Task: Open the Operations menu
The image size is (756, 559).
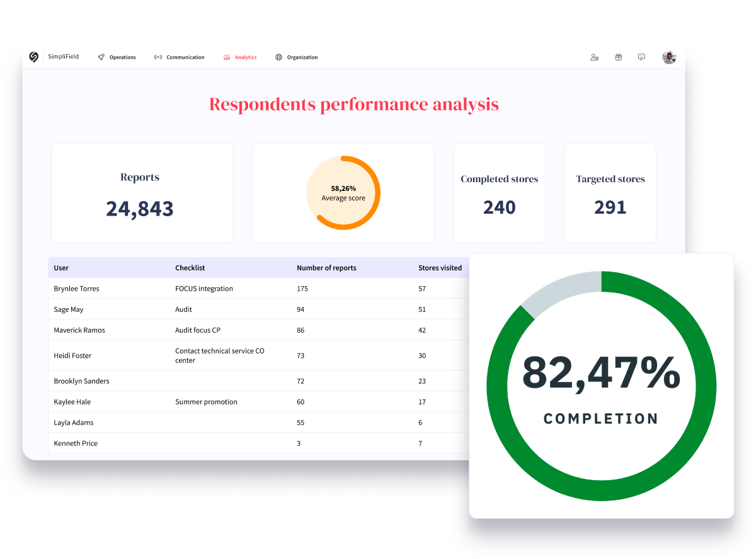Action: (x=122, y=57)
